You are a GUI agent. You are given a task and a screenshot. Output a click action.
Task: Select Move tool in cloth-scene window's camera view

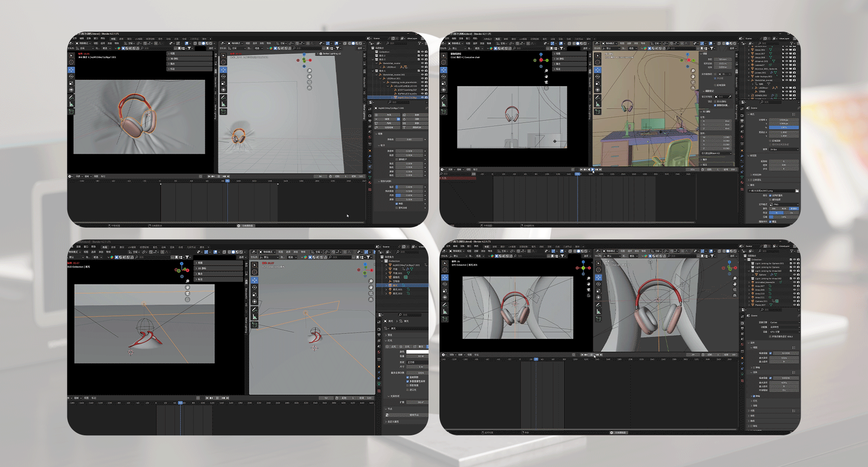(71, 70)
